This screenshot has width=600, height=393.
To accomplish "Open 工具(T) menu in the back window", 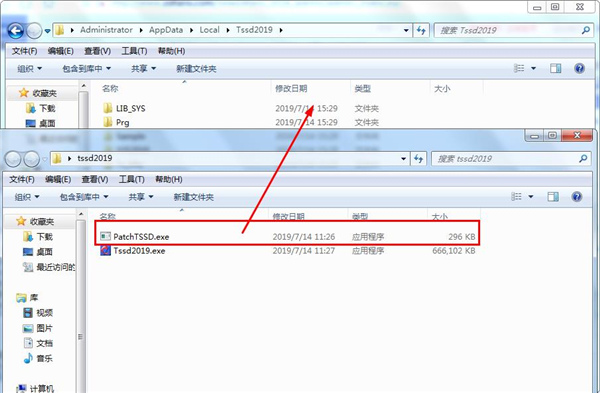I will point(134,51).
